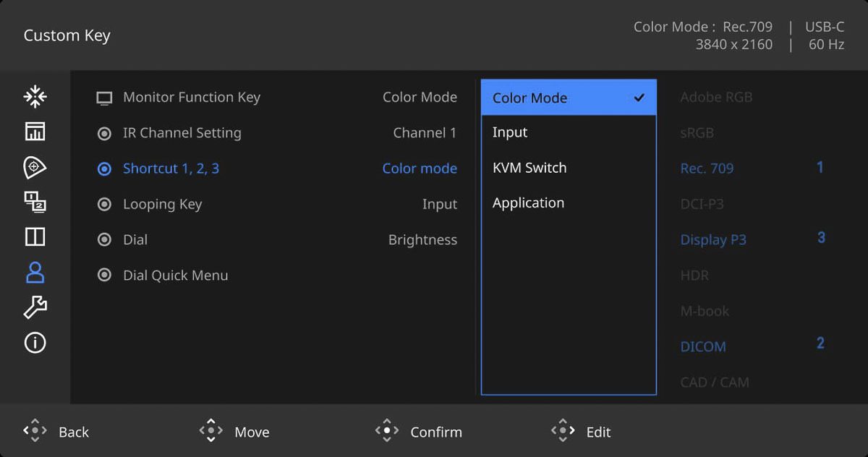Open the Channel 1 value for IR Channel
This screenshot has width=868, height=457.
425,133
